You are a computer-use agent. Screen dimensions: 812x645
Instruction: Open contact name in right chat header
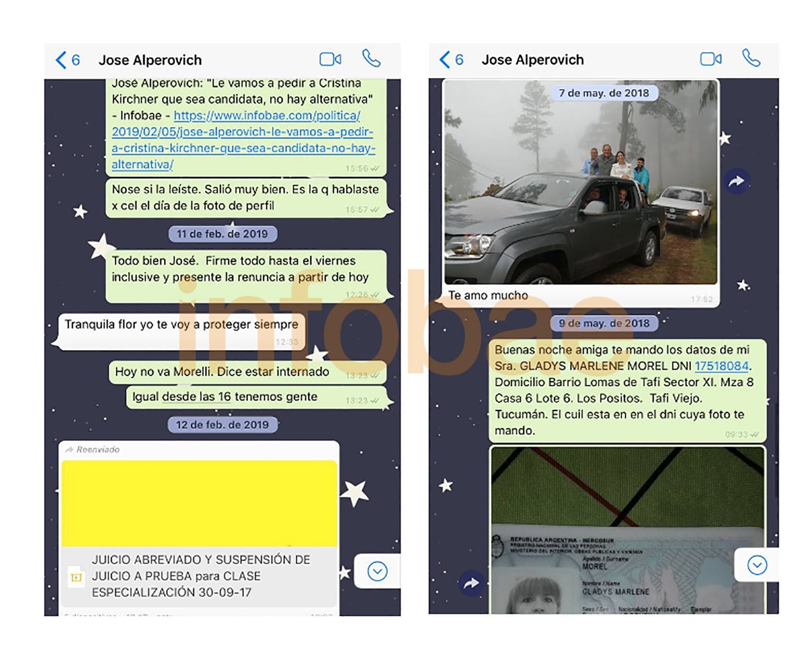[532, 60]
